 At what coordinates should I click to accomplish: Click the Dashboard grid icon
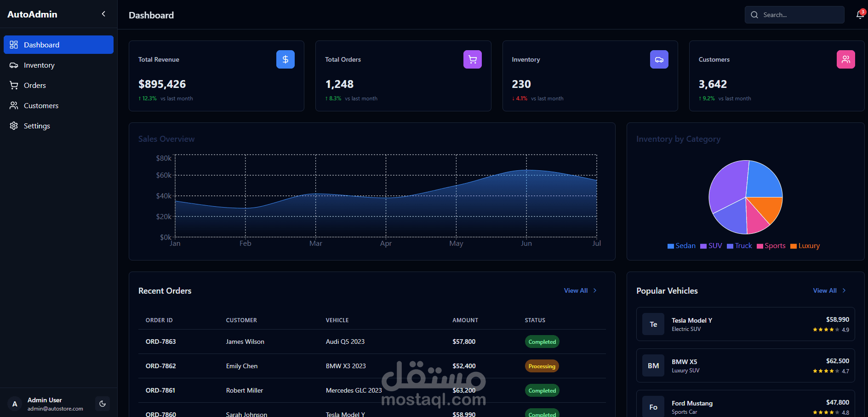(14, 45)
